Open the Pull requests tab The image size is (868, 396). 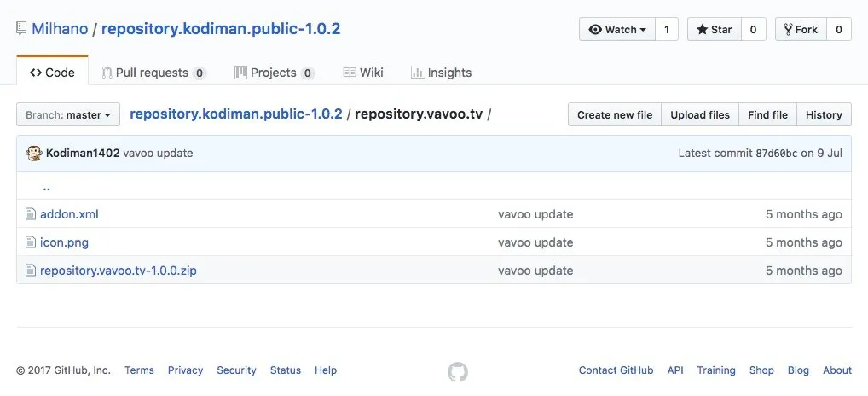tap(153, 73)
